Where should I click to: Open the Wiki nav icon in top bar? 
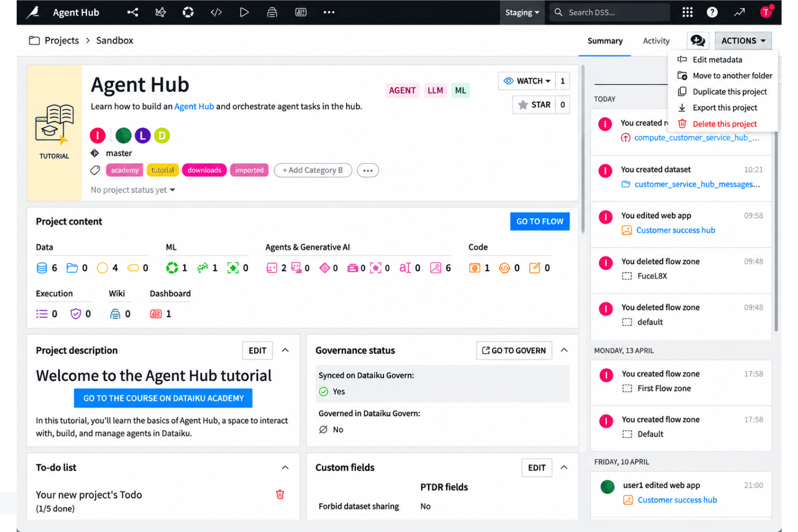click(x=272, y=12)
